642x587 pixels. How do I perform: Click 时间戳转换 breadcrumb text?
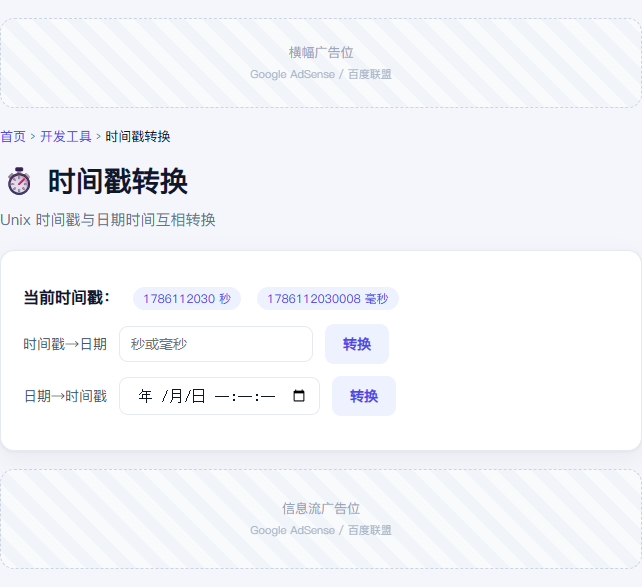click(x=138, y=136)
